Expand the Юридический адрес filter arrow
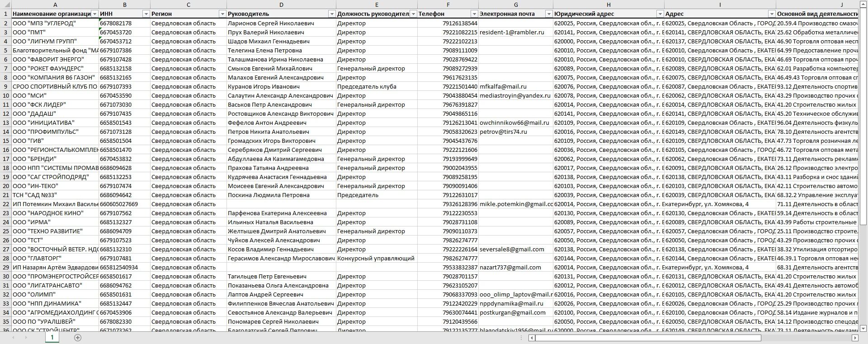 click(660, 14)
